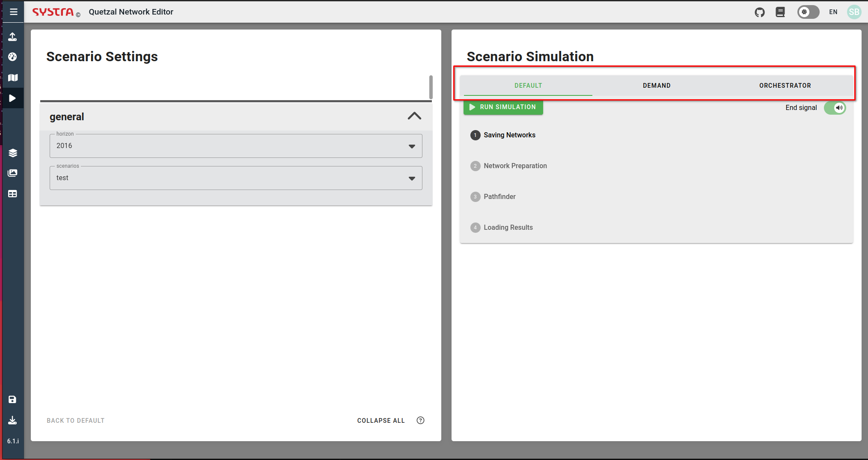Click the settings panel vertical scrollbar
Screen dimensions: 868x460
[x=431, y=87]
